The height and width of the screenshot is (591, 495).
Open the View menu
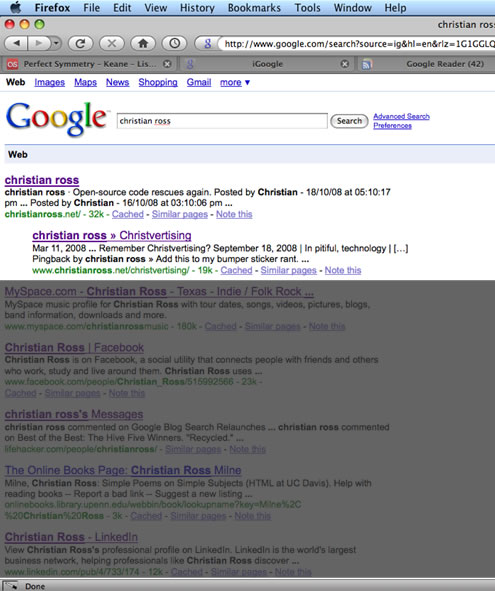[x=156, y=8]
